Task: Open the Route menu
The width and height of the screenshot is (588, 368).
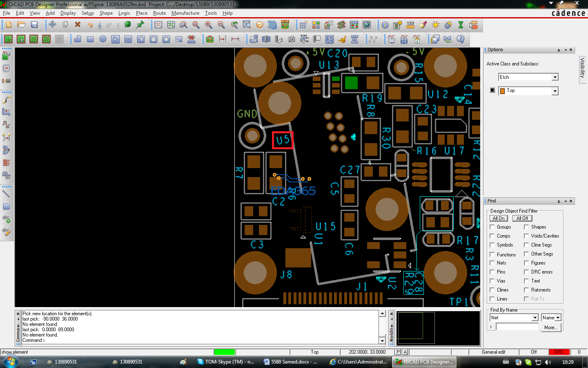Action: 159,13
